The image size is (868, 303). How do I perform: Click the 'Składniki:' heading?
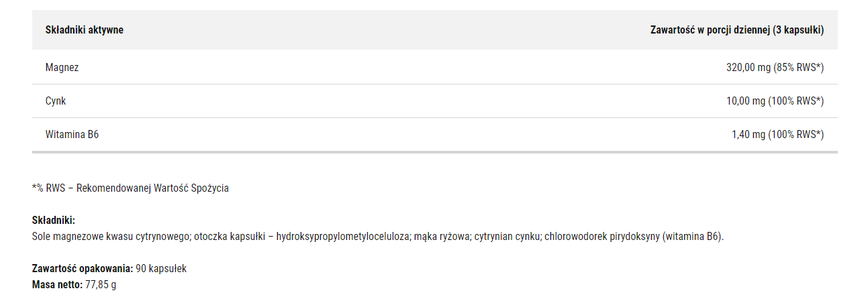coord(53,221)
